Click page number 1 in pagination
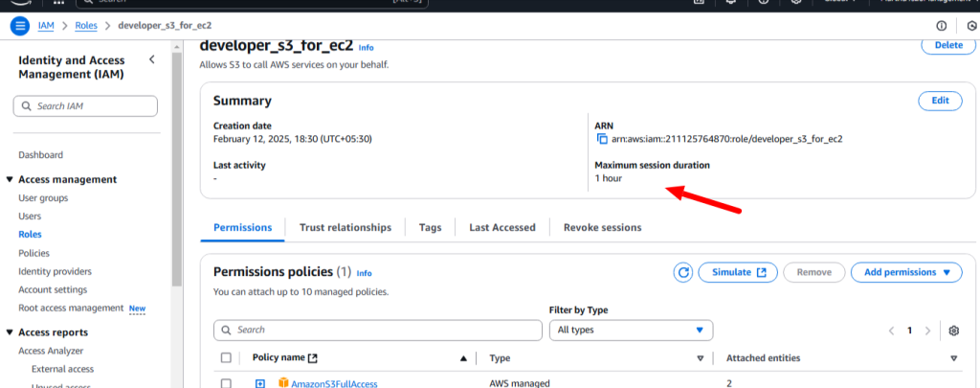980x388 pixels. (909, 331)
